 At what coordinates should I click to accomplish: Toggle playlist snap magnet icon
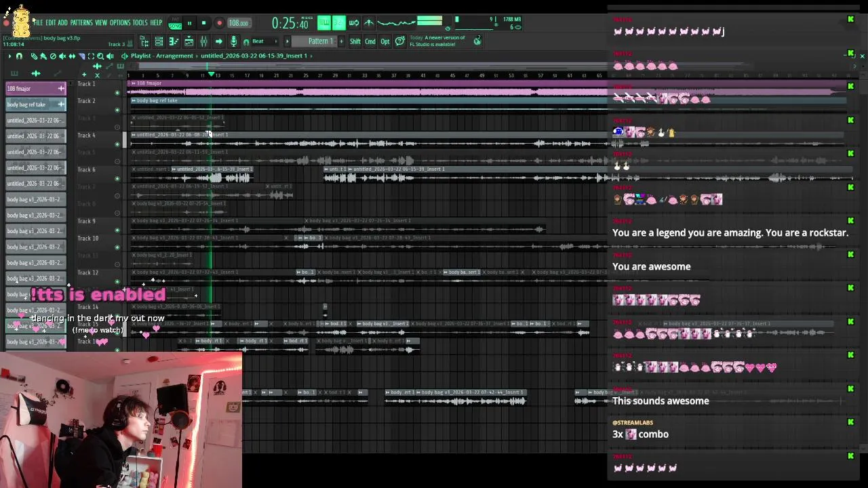19,56
